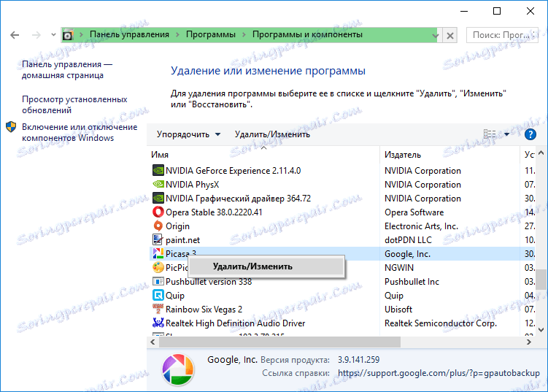Screen dimensions: 548x392
Task: Select Opera Stable 38.0.2220.41 entry
Action: [x=214, y=212]
